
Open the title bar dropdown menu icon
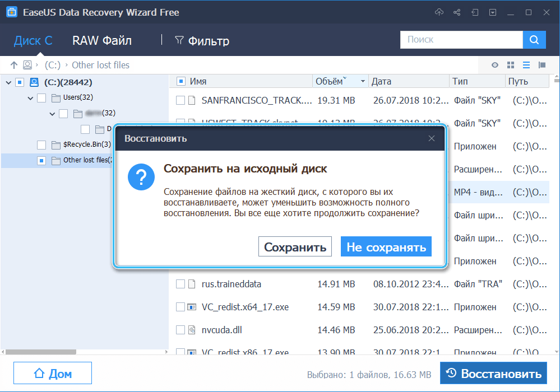point(493,12)
